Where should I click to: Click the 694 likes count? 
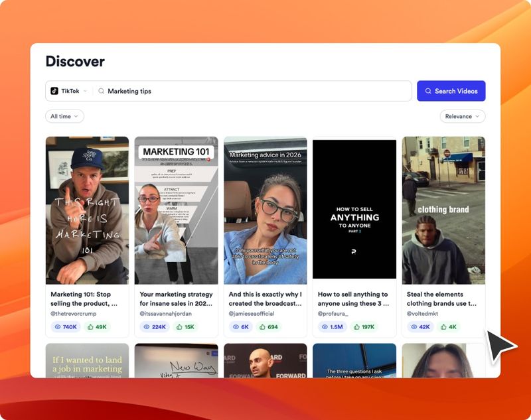(x=273, y=327)
